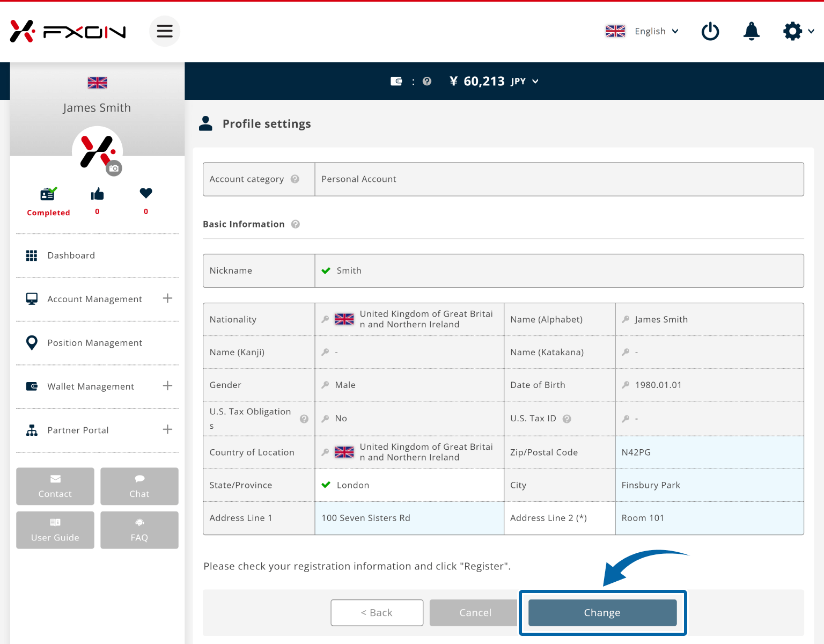Expand the Wallet Management menu
Viewport: 824px width, 644px height.
click(x=167, y=386)
